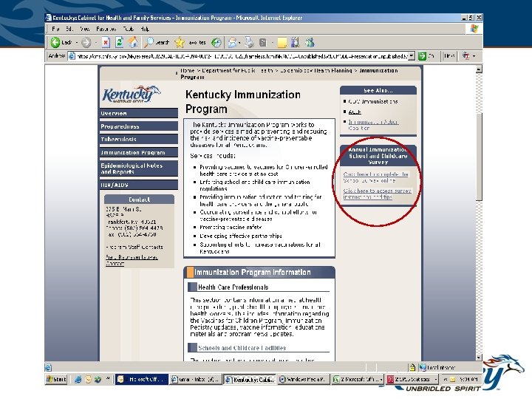Click the Search magnifier icon
This screenshot has height=399, width=532.
pyautogui.click(x=149, y=42)
